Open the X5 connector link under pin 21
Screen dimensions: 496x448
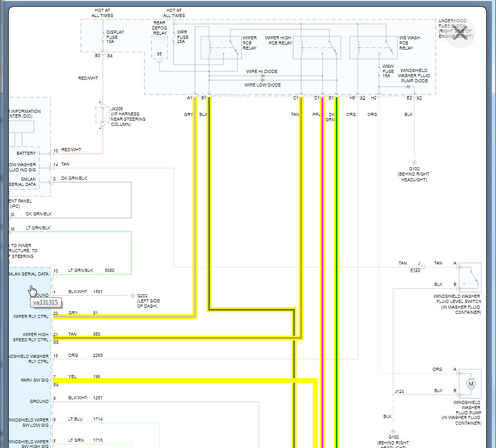[x=56, y=342]
